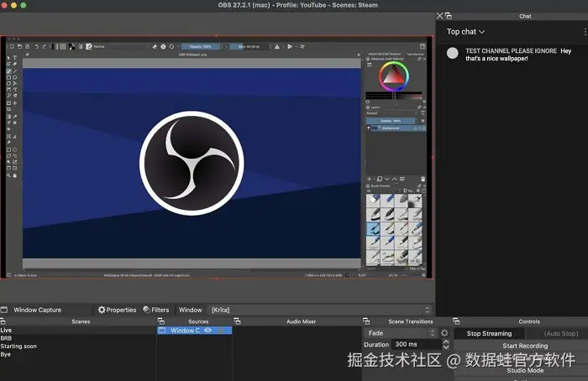Click the Krita color wheel triangle
The width and height of the screenshot is (588, 381).
(394, 76)
